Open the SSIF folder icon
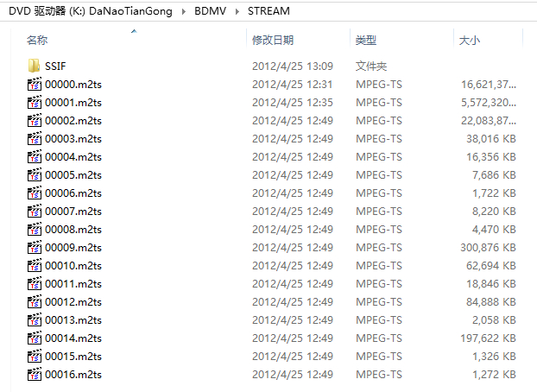537x392 pixels. tap(35, 66)
